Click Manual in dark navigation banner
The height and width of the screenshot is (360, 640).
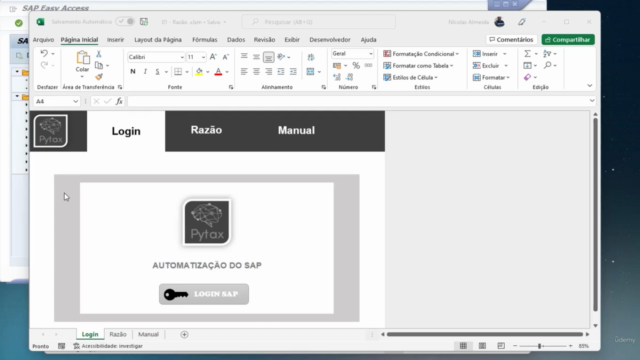click(x=296, y=130)
